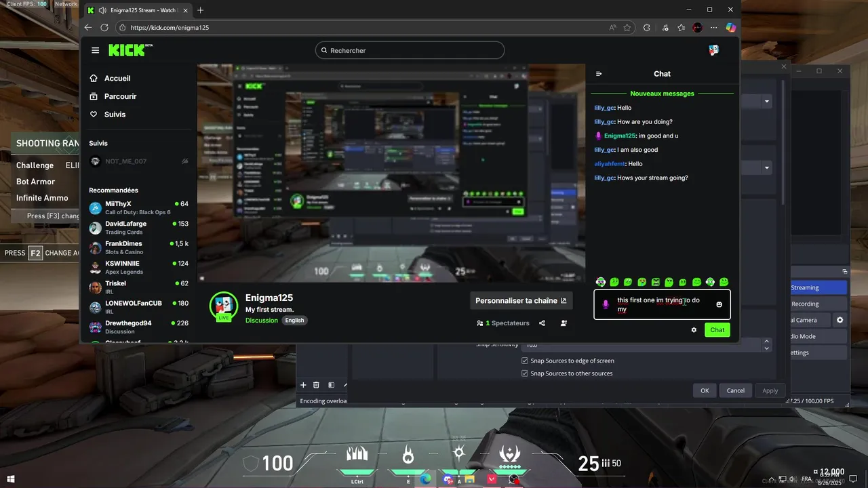
Task: Insert the first headphone emote
Action: tap(601, 282)
